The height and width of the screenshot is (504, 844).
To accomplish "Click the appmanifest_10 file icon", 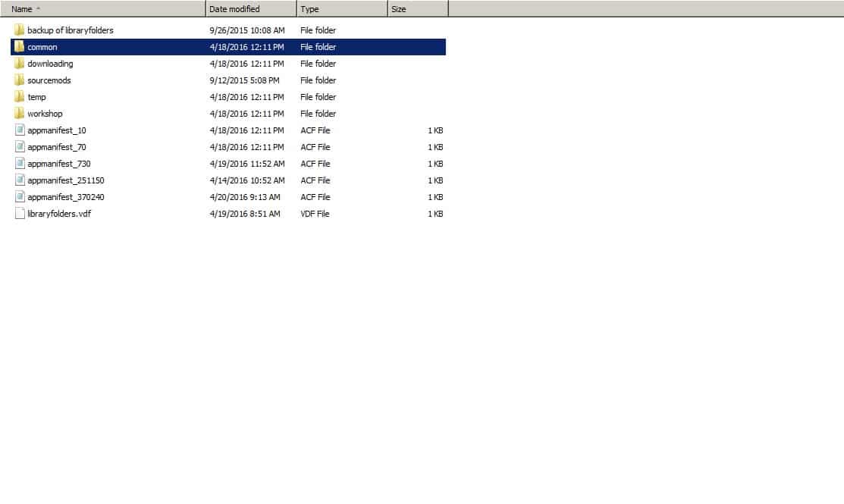I will click(20, 130).
